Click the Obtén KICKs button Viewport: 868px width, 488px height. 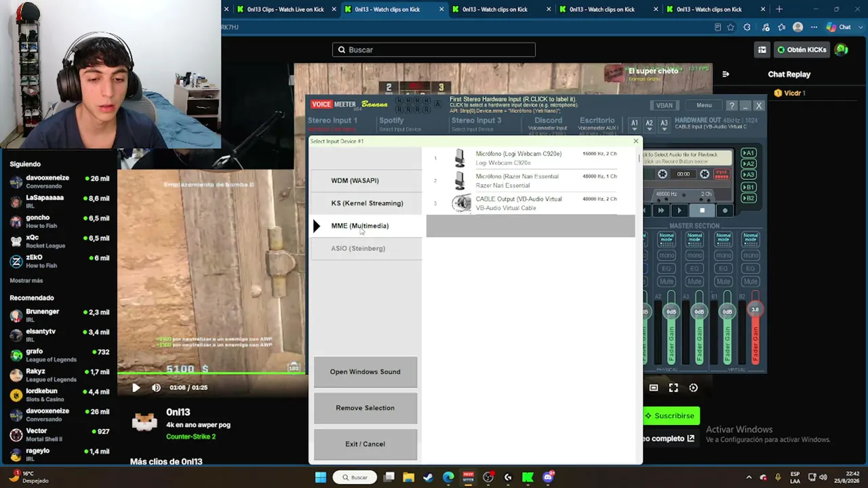802,49
